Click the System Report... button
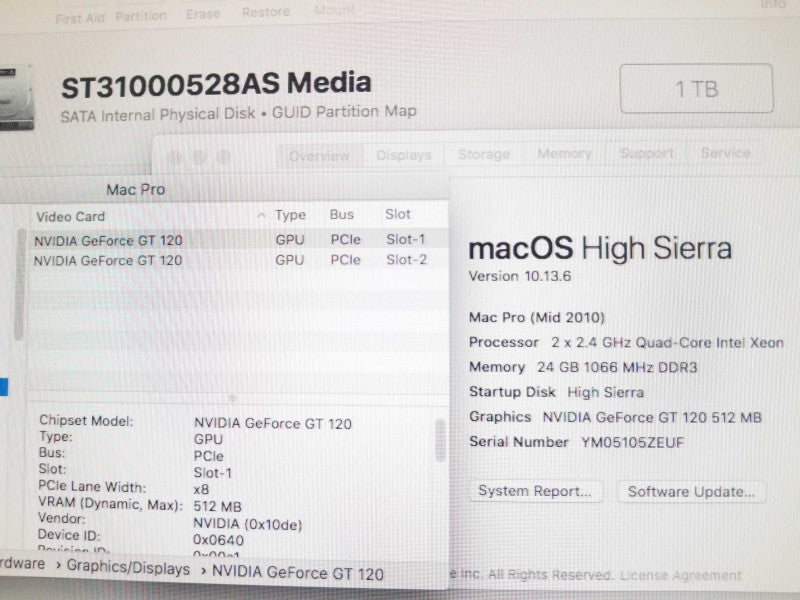Screen dimensions: 800x600 click(535, 491)
